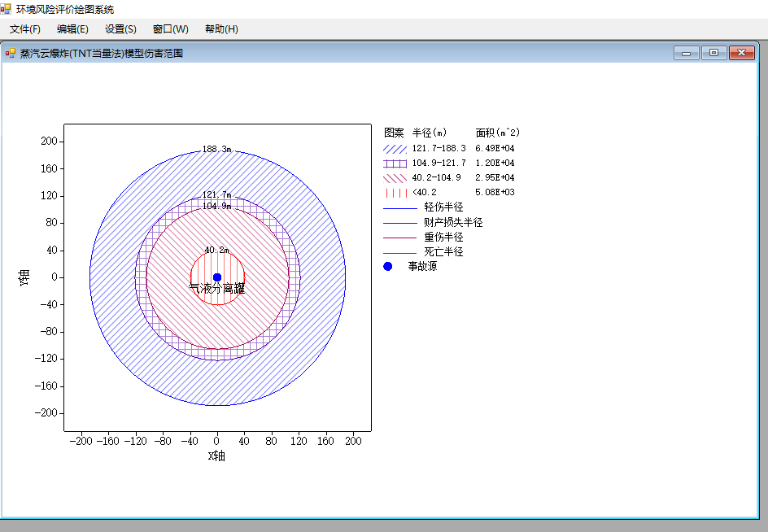
Task: Click the blue dot legend marker
Action: (387, 267)
